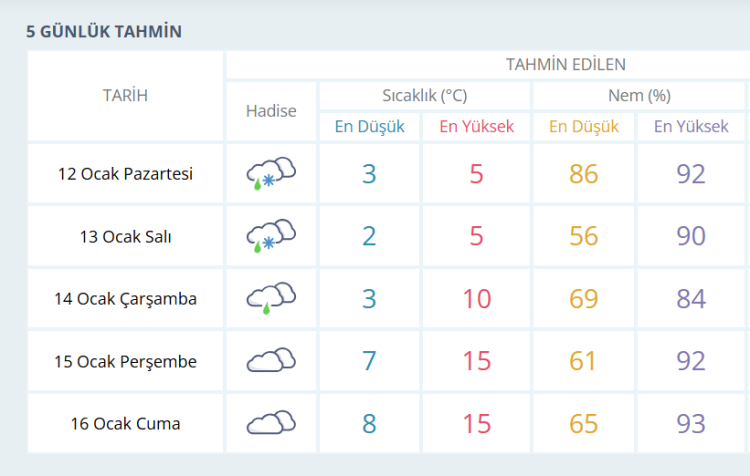Viewport: 750px width, 476px height.
Task: Click the purple En Yüksek humidity subheader
Action: (x=691, y=126)
